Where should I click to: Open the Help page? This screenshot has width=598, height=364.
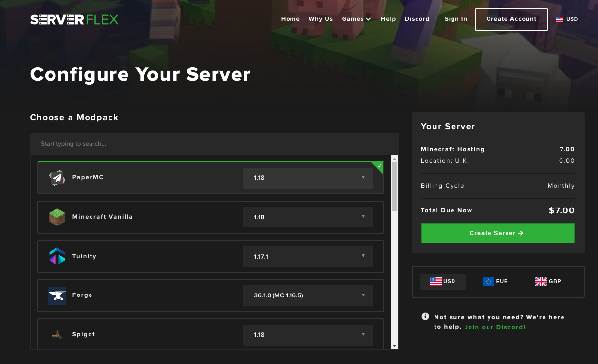(388, 19)
